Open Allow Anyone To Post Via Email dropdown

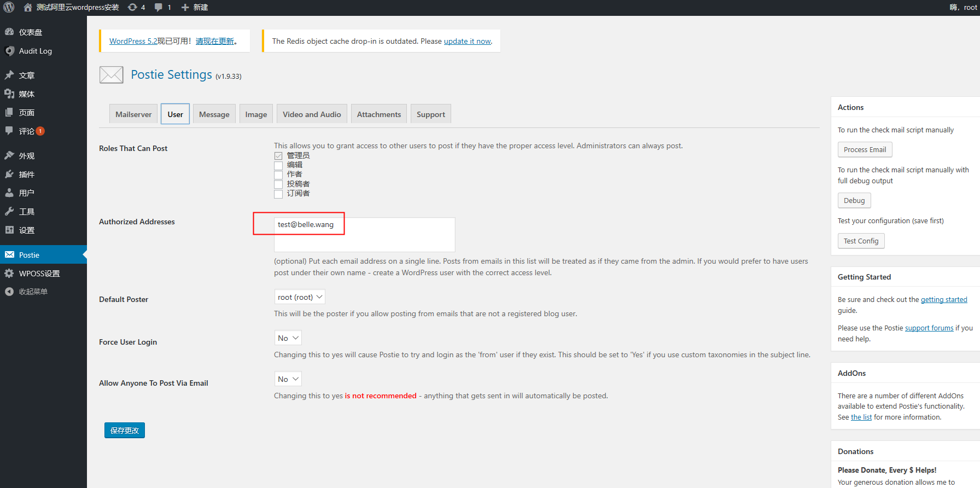[x=288, y=379]
